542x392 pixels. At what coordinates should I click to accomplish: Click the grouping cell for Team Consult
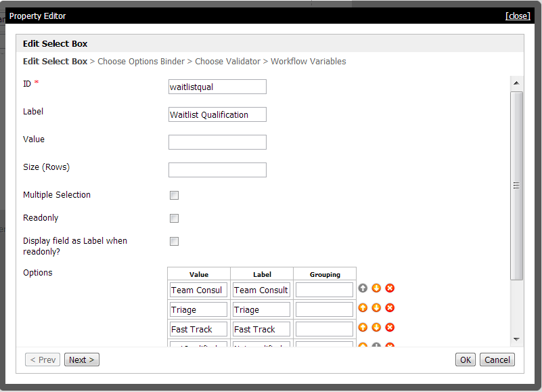pos(324,290)
